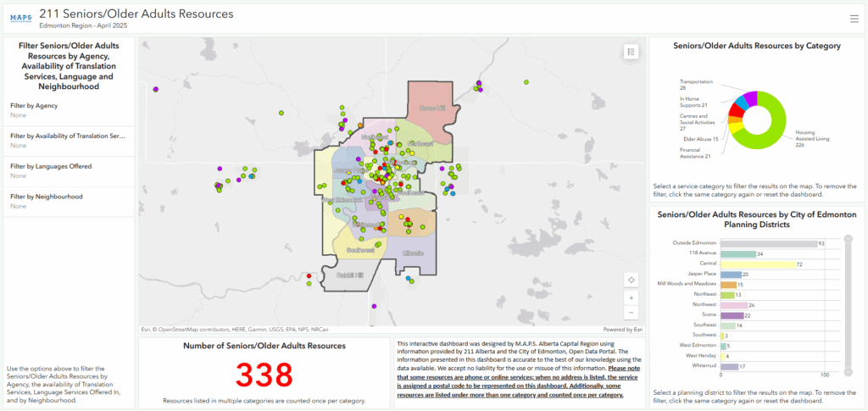Viewport: 868px width, 411px height.
Task: Select the blue In Home Supports segment
Action: point(741,102)
